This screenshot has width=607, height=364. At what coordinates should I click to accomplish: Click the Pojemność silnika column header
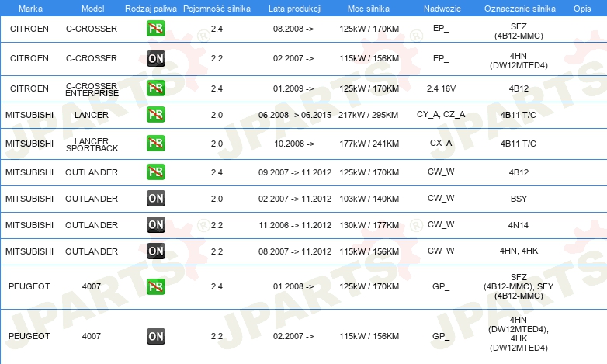pos(217,9)
